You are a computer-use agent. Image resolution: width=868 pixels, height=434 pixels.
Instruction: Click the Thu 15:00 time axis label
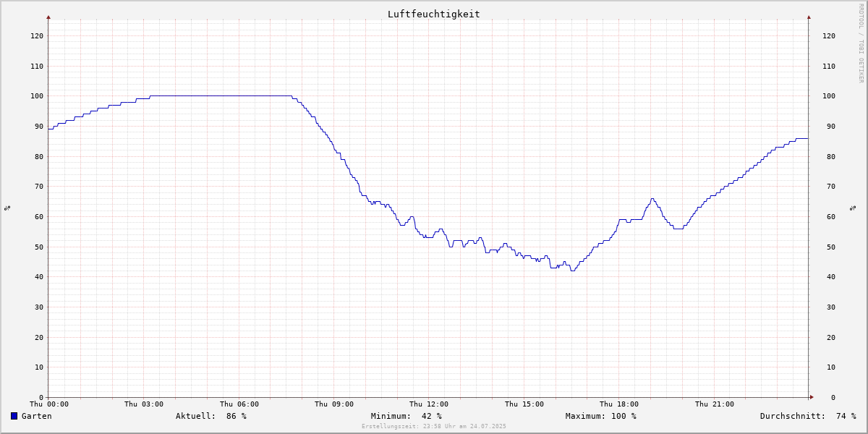pyautogui.click(x=524, y=404)
